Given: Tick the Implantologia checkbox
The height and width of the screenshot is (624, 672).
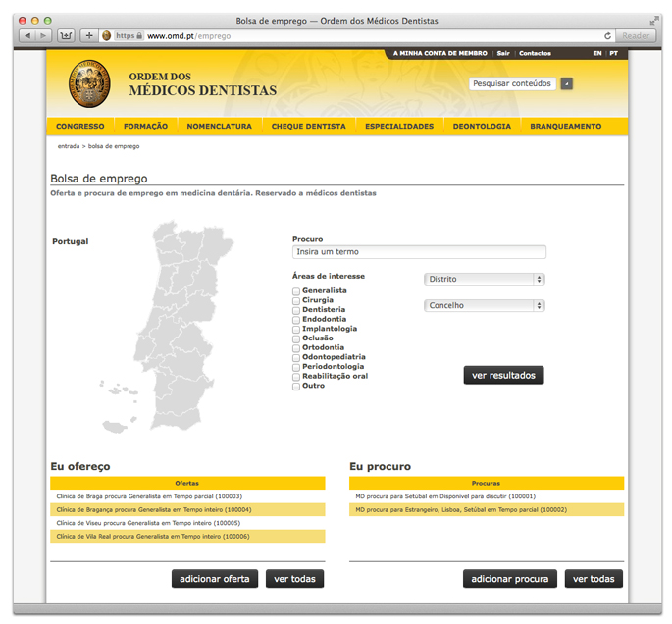Looking at the screenshot, I should (x=296, y=330).
